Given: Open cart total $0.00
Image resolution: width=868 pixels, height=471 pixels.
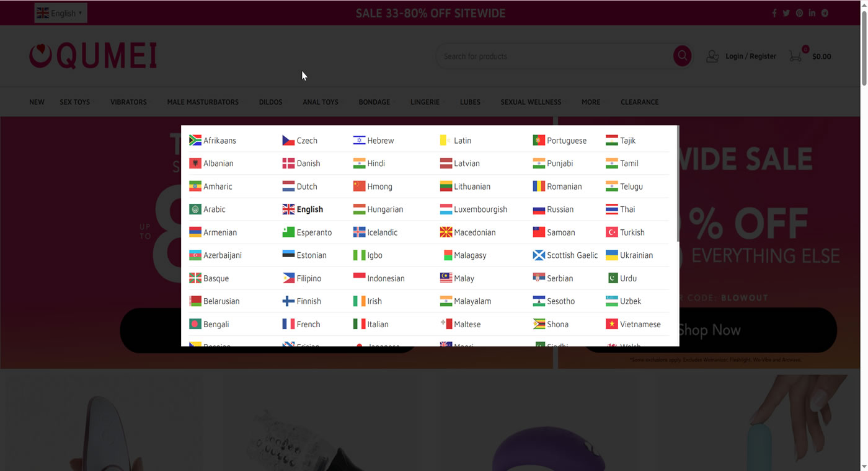Looking at the screenshot, I should tap(821, 56).
